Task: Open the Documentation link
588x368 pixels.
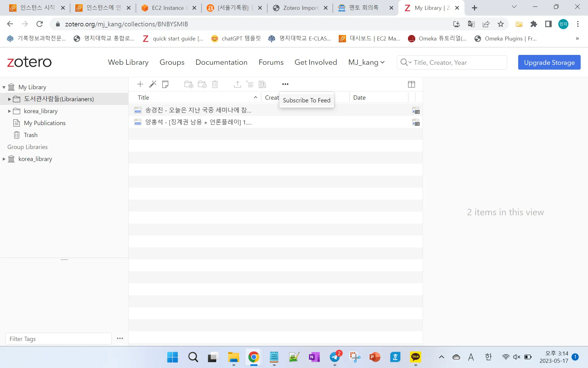Action: [x=221, y=62]
